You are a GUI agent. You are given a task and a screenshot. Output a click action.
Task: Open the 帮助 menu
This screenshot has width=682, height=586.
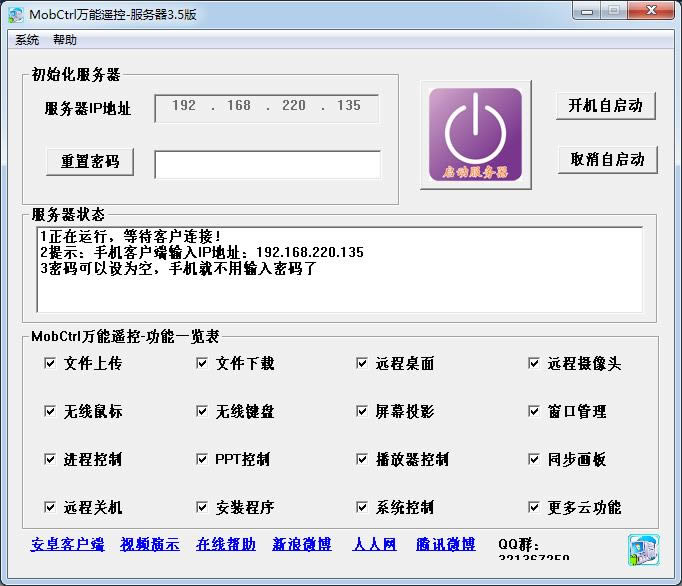pyautogui.click(x=64, y=40)
